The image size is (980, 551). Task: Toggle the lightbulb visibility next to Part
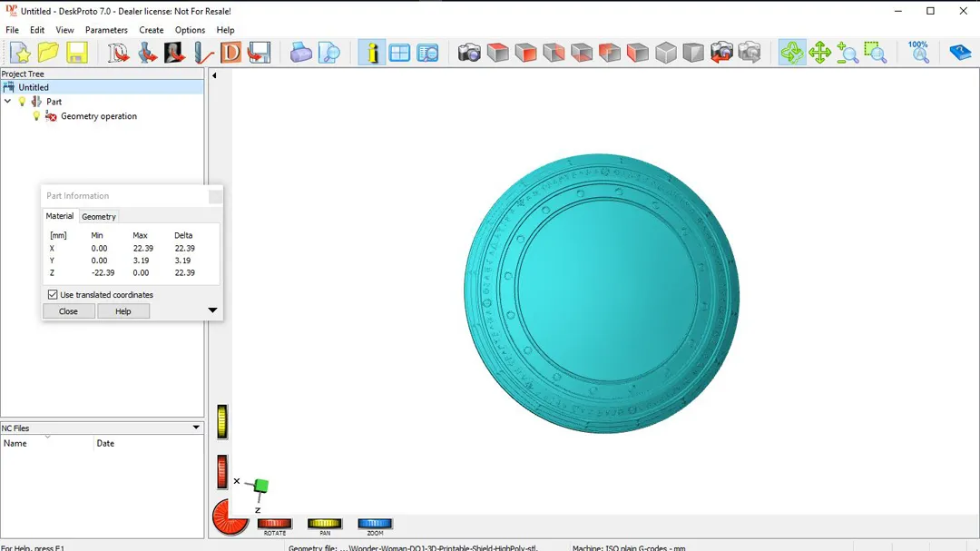click(23, 102)
